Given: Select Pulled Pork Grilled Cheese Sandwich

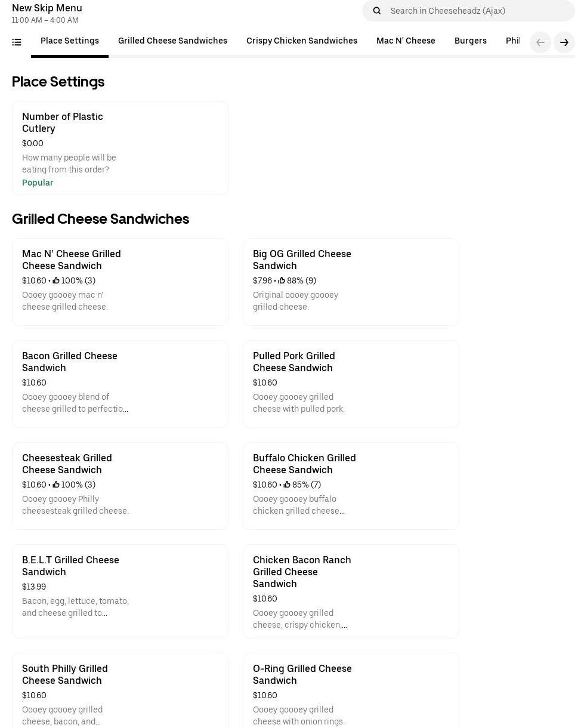Looking at the screenshot, I should coord(351,384).
